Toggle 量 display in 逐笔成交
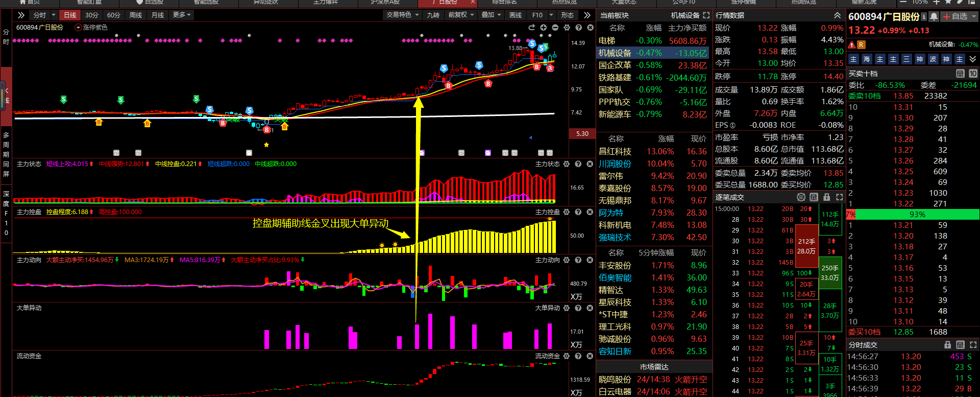The image size is (980, 397). (x=814, y=197)
